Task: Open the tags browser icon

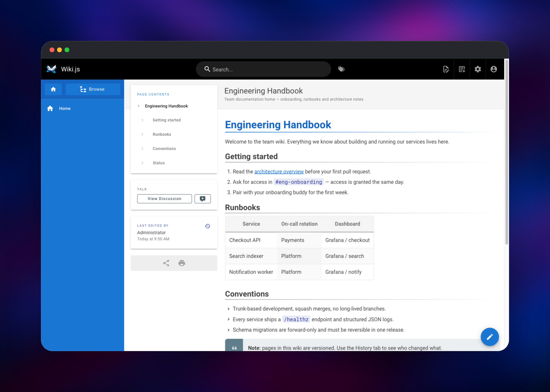Action: click(341, 69)
